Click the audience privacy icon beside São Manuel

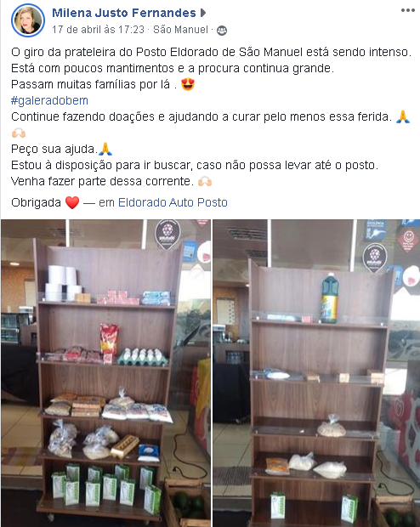click(222, 31)
